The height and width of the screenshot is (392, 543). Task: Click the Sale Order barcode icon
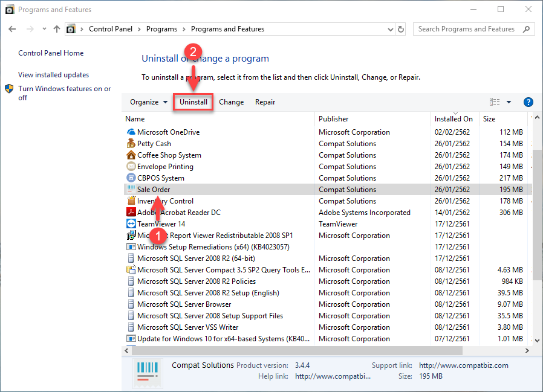(x=131, y=189)
